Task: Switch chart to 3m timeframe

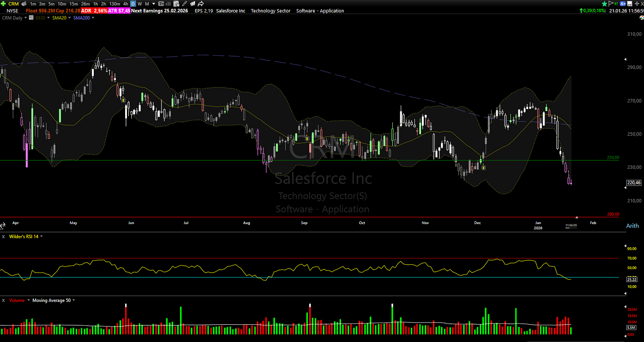Action: pyautogui.click(x=42, y=4)
